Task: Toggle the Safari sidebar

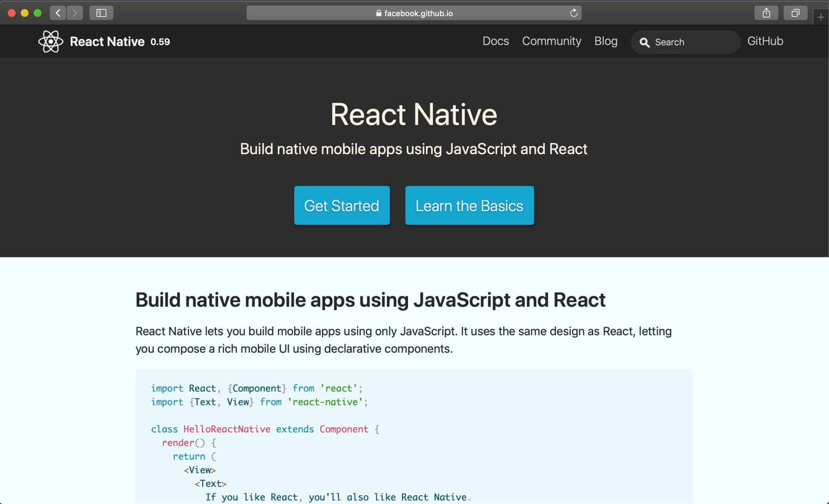Action: (102, 13)
